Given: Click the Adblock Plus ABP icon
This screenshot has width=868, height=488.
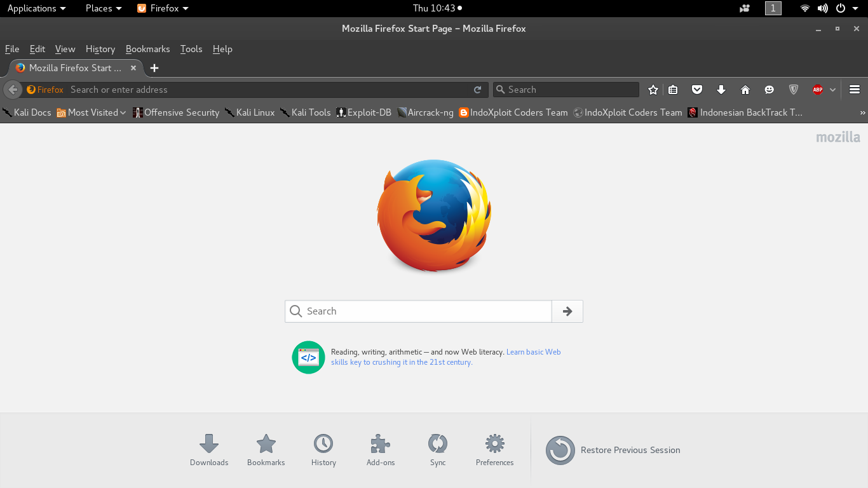Looking at the screenshot, I should click(818, 90).
